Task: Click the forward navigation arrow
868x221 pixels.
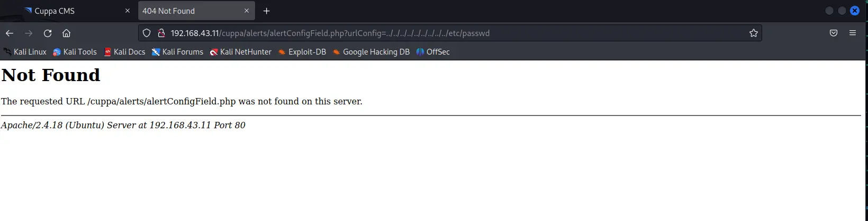Action: click(29, 33)
